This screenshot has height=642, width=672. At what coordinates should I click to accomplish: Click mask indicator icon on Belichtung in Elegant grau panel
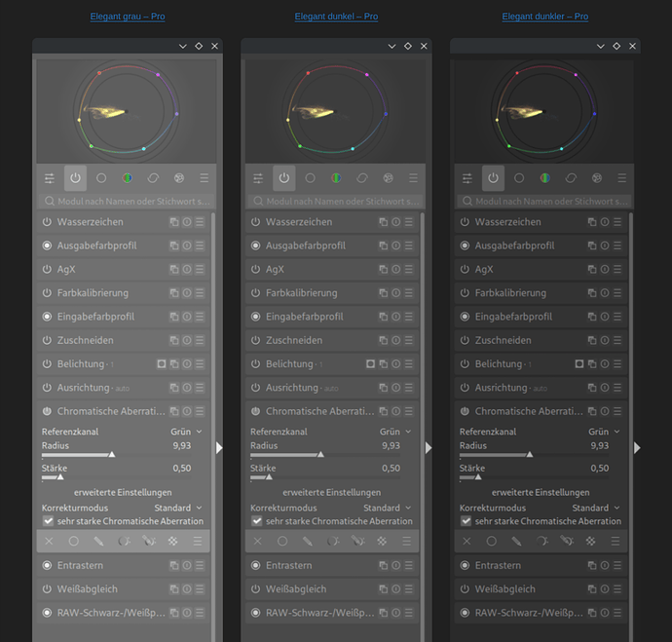pyautogui.click(x=161, y=364)
